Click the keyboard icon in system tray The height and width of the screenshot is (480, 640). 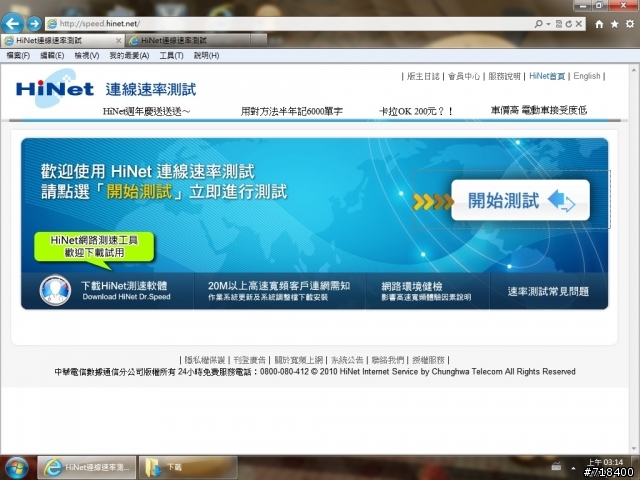pyautogui.click(x=556, y=466)
